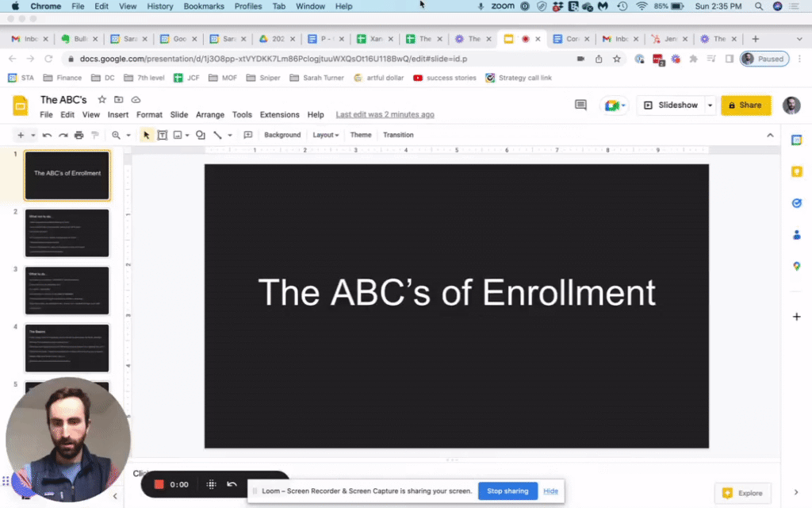The image size is (812, 508).
Task: Open Slideshow options dropdown arrow
Action: [710, 106]
